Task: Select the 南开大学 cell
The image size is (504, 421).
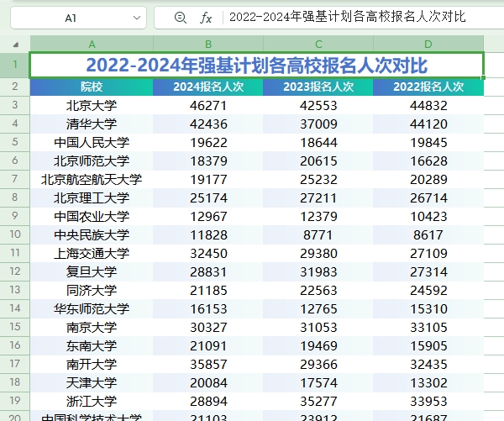Action: 92,365
